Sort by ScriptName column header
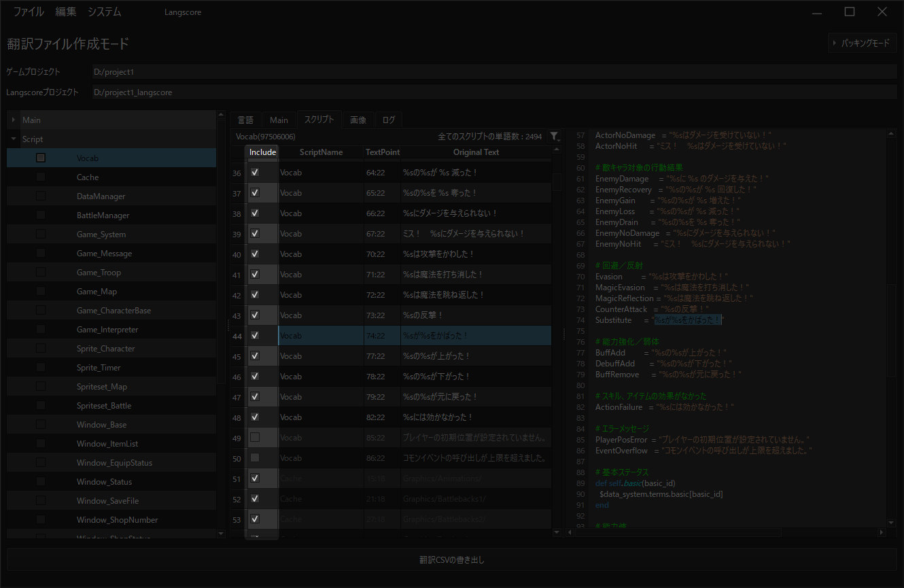The width and height of the screenshot is (904, 588). (x=321, y=152)
